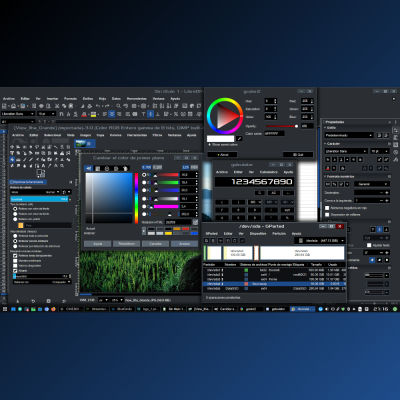Click GIMP foreground/background color swatch icon

tap(41, 173)
